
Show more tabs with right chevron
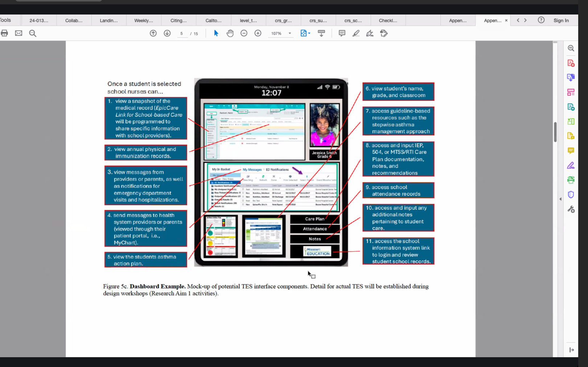[525, 20]
